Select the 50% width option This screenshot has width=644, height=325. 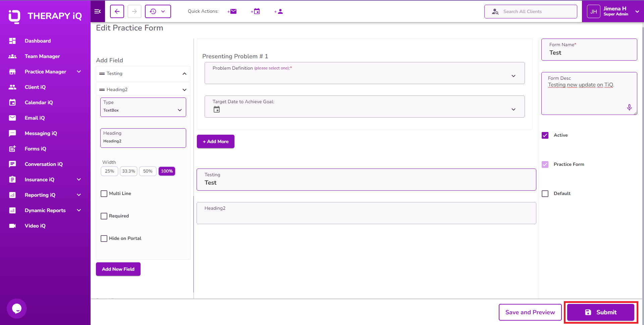(148, 171)
